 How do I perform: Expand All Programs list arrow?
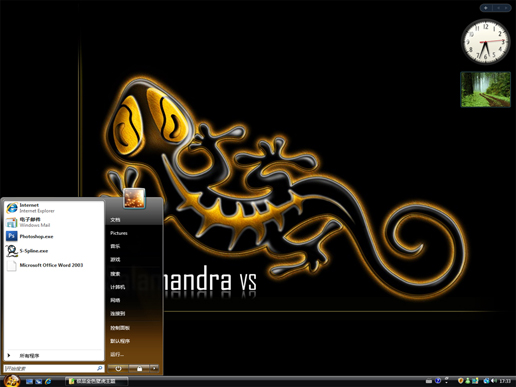pos(9,356)
